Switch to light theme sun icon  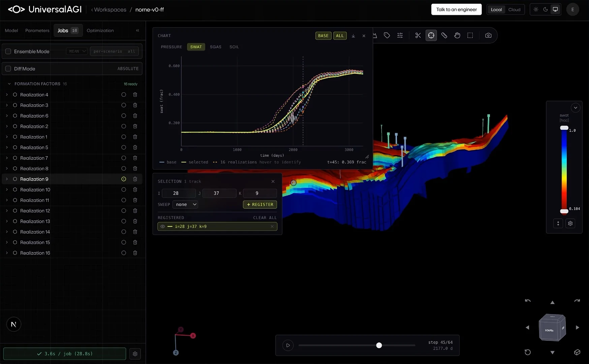[x=536, y=9]
